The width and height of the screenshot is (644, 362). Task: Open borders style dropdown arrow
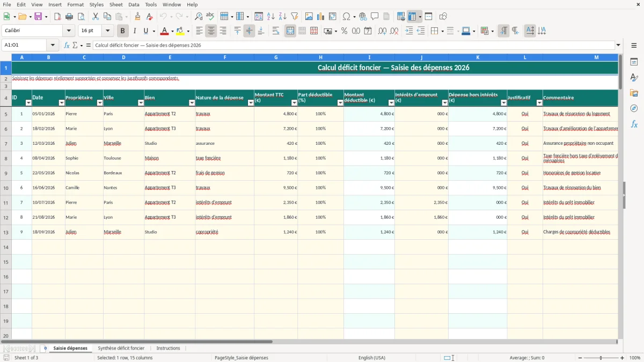[x=442, y=31]
